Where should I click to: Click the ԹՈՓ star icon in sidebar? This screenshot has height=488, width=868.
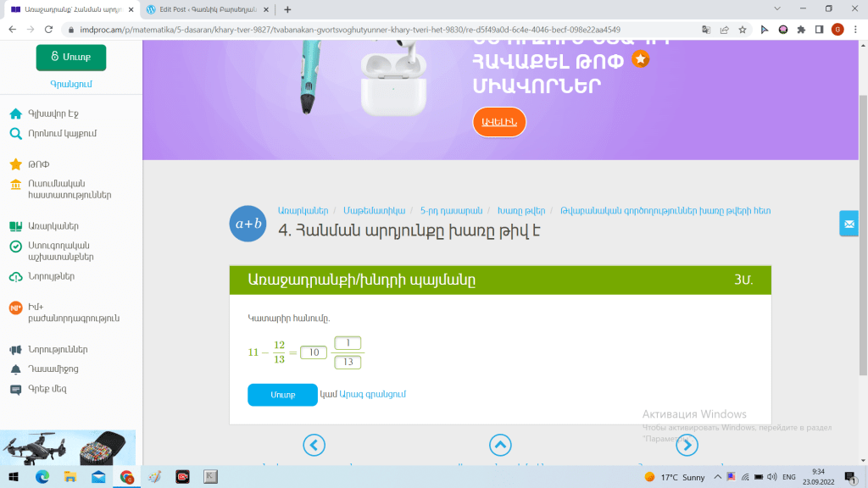click(x=15, y=164)
